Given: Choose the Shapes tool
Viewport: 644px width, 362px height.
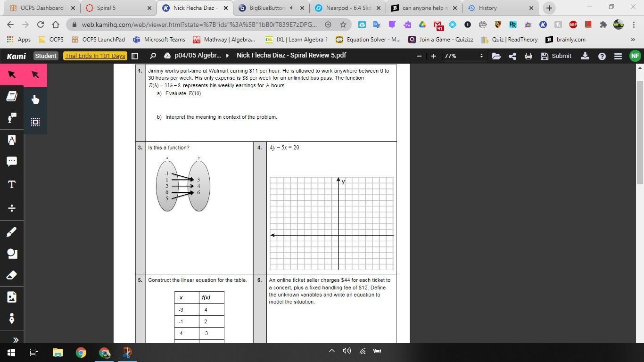Looking at the screenshot, I should [x=12, y=254].
